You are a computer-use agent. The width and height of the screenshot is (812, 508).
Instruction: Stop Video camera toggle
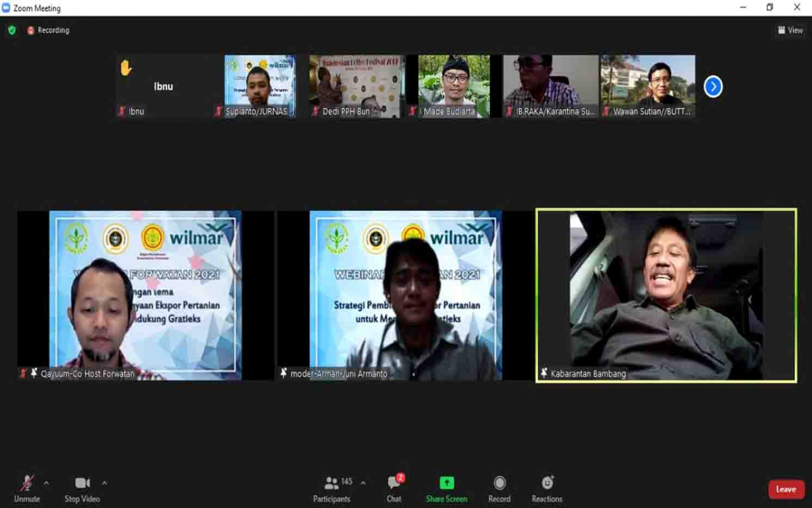(x=82, y=488)
